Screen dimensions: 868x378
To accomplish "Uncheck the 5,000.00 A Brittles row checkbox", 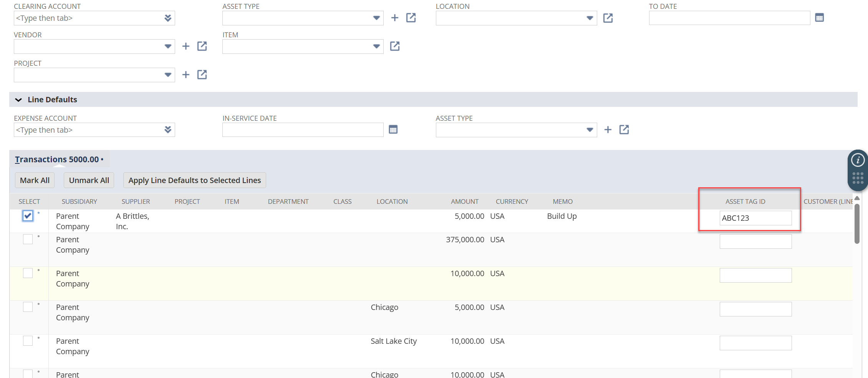I will pyautogui.click(x=28, y=216).
